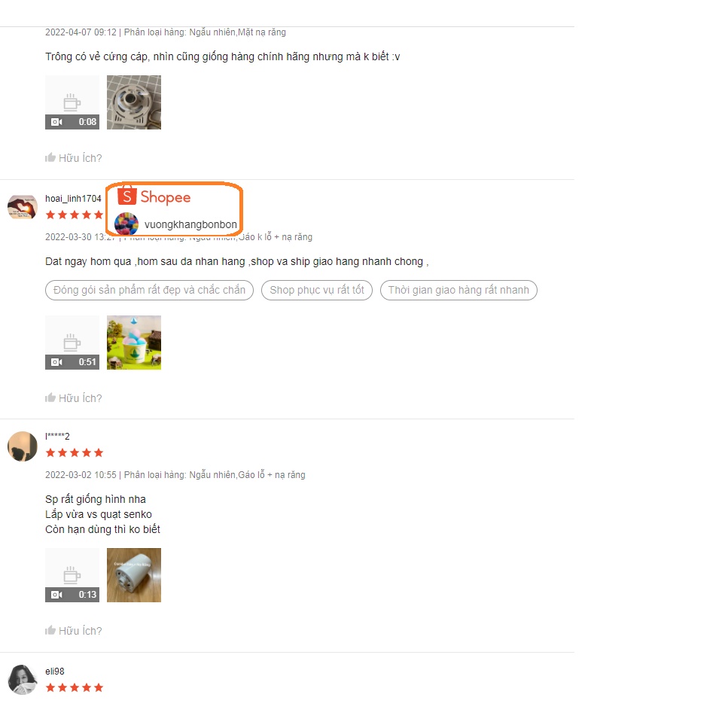Image resolution: width=728 pixels, height=728 pixels.
Task: Select 'Thời gian giao hàng rất nhanh' tag
Action: [458, 290]
